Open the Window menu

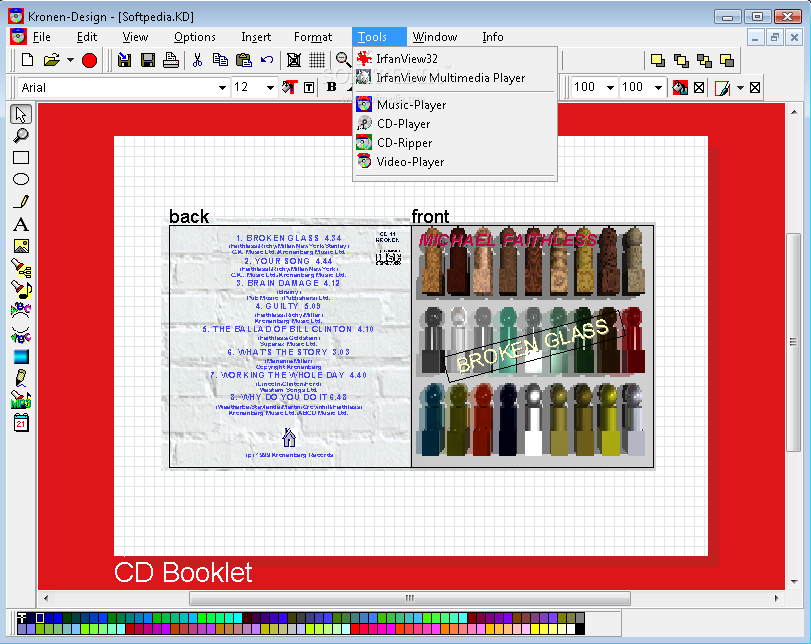435,37
